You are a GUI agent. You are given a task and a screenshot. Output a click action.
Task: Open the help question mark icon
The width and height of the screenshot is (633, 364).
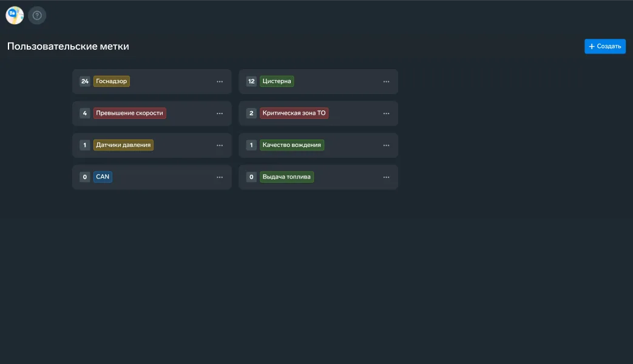click(x=37, y=15)
